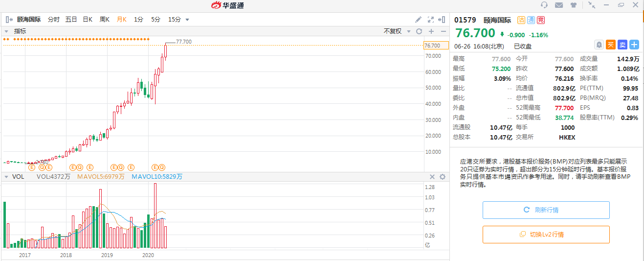Click 刷新行情 refresh quotes button
Viewport: 644px width, 261px height.
pyautogui.click(x=546, y=210)
